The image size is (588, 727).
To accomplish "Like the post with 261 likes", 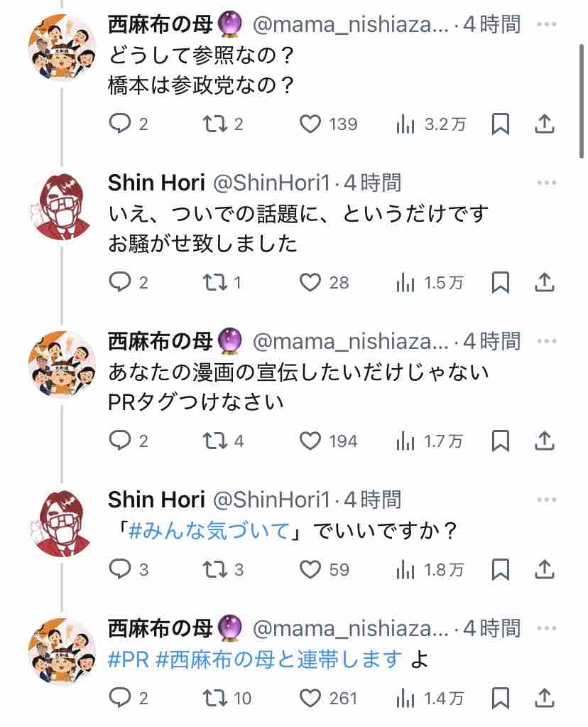I will tap(310, 698).
